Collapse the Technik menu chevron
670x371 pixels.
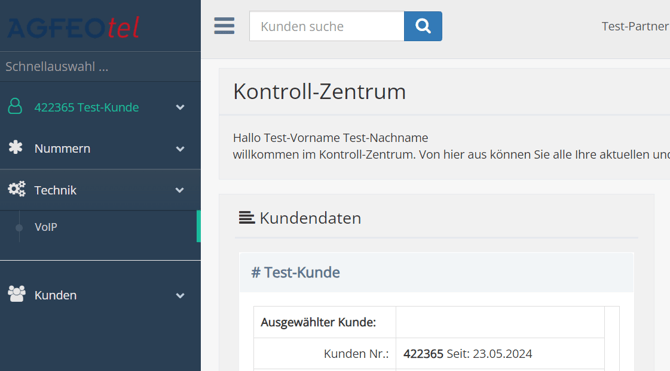(x=180, y=190)
